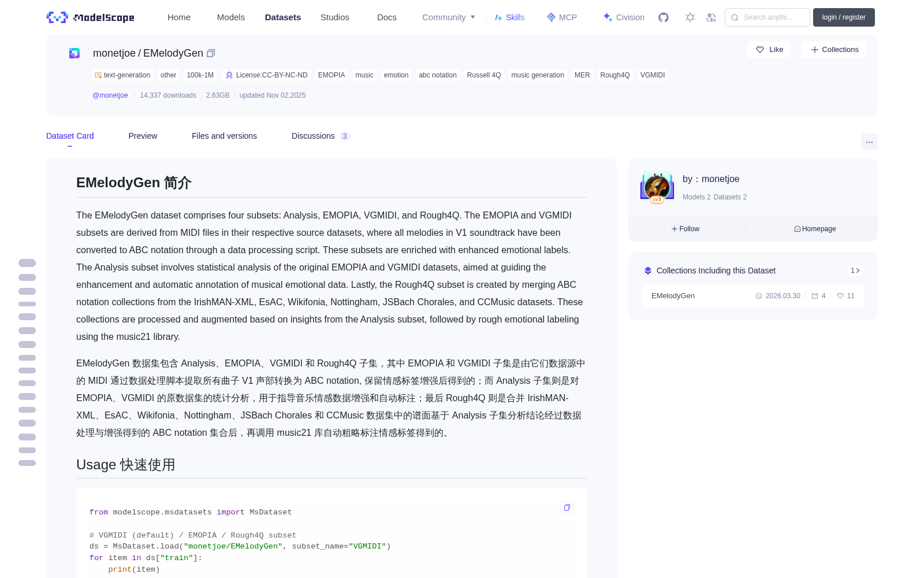Screen dimensions: 924x578
Task: Click the '2026.03.30' date in collection row
Action: pos(783,296)
